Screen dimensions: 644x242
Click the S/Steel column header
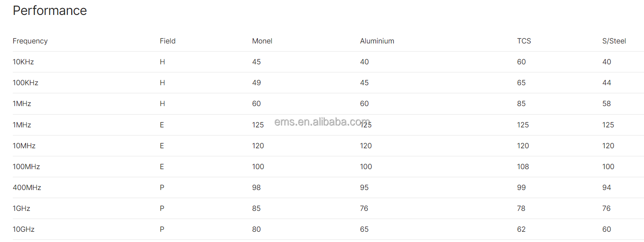tap(614, 41)
